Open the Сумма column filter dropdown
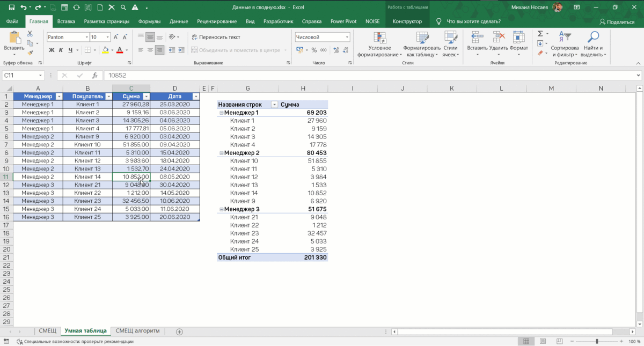Image resolution: width=644 pixels, height=346 pixels. [x=145, y=97]
